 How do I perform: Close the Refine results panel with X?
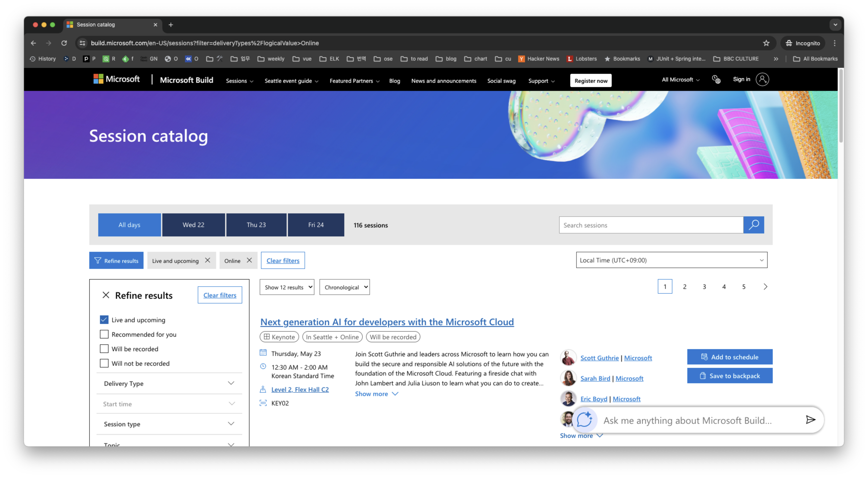click(106, 295)
